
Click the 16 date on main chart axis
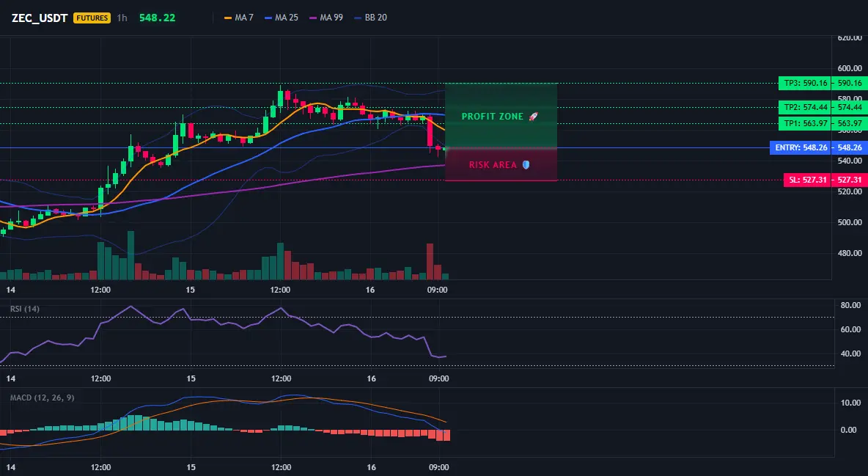(x=370, y=290)
